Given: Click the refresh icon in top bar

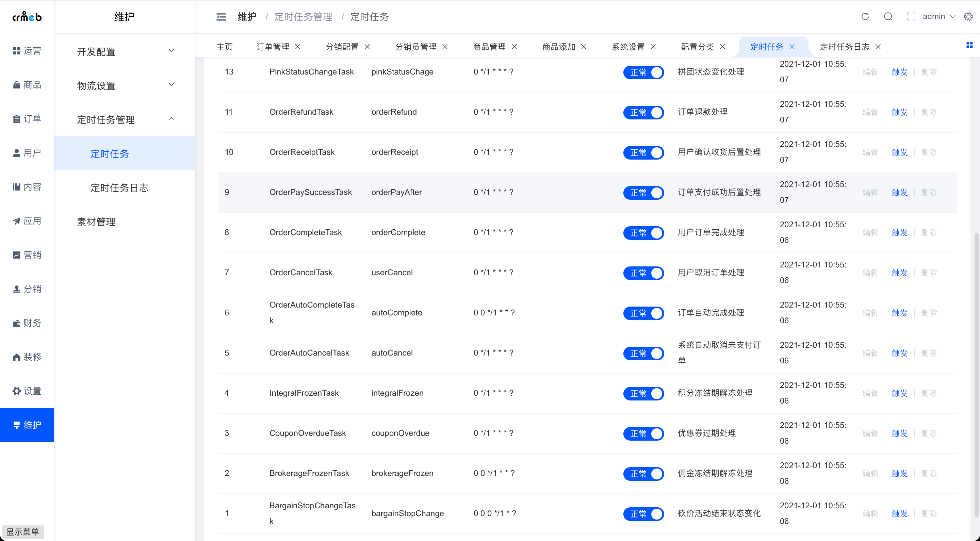Looking at the screenshot, I should coord(865,17).
